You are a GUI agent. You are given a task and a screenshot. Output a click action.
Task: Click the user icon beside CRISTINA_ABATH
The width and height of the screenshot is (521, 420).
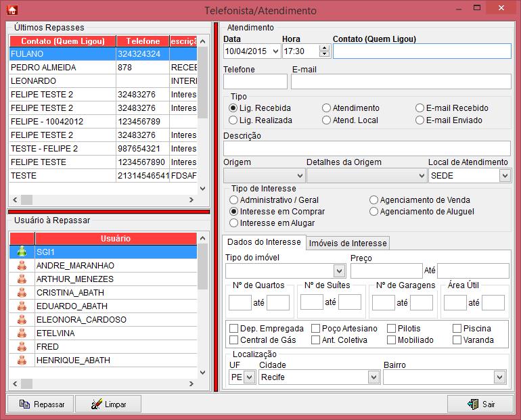point(21,292)
